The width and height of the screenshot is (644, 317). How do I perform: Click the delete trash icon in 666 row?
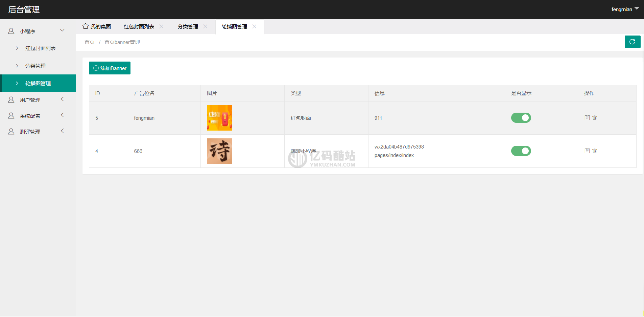(x=595, y=151)
